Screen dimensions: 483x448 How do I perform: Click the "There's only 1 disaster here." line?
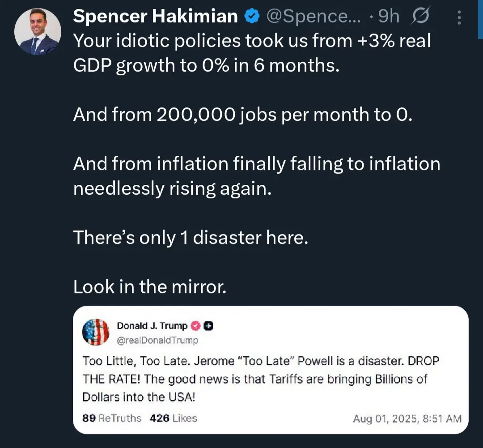point(191,237)
